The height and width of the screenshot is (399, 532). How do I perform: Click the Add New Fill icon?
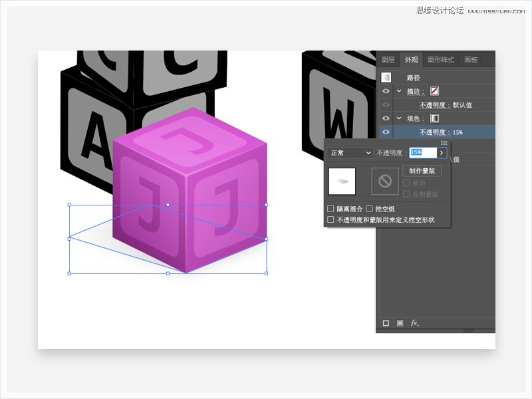(x=400, y=323)
